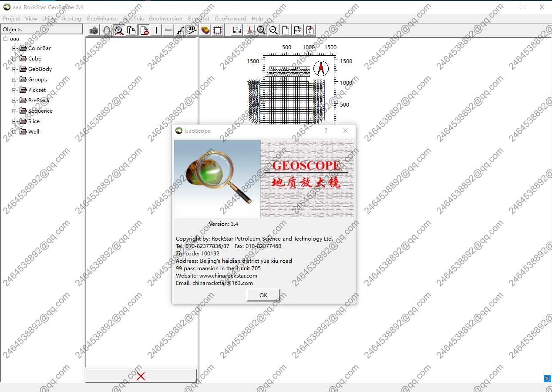The width and height of the screenshot is (552, 392).
Task: Close the GeoScope about dialog
Action: click(x=346, y=131)
